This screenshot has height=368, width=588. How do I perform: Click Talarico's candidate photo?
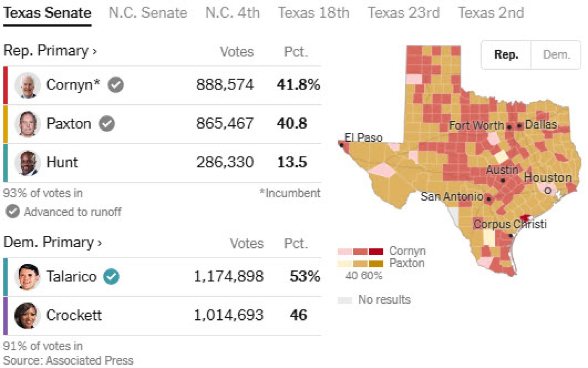pos(27,277)
